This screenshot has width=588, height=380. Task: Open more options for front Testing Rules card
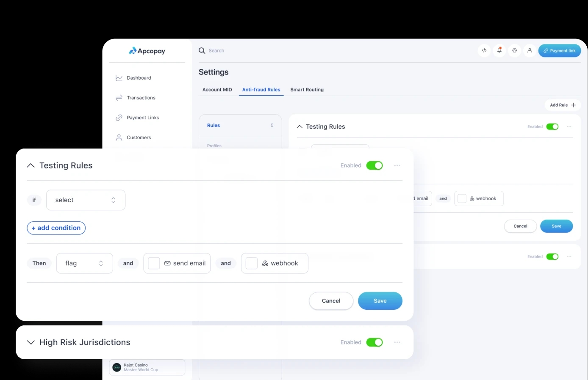[397, 165]
